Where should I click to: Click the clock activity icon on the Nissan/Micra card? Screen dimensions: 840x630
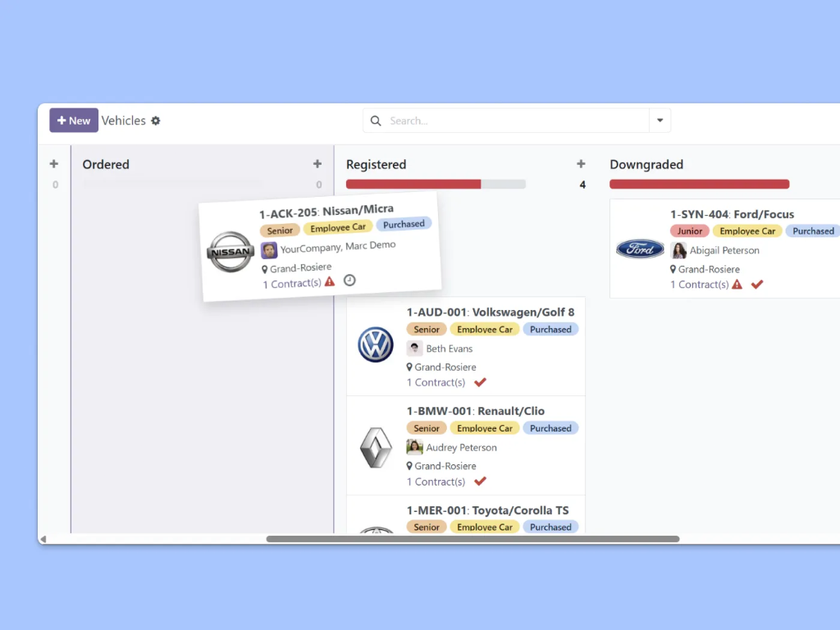coord(349,281)
